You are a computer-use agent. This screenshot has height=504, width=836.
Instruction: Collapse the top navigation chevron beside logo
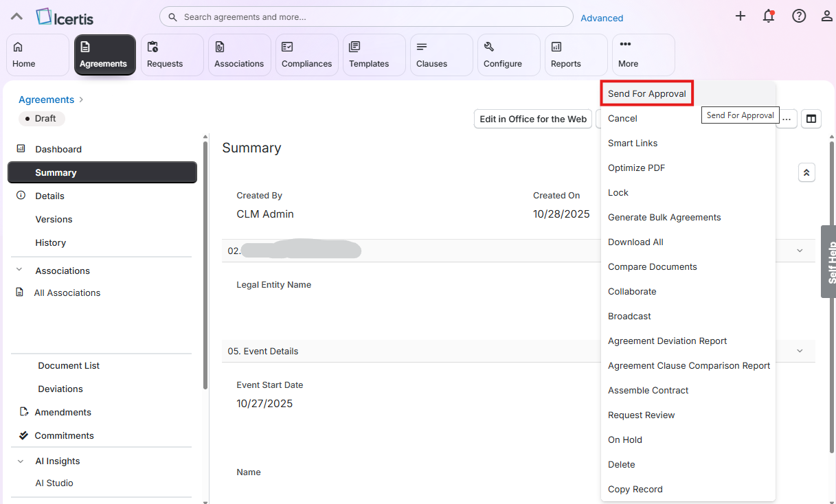point(16,16)
